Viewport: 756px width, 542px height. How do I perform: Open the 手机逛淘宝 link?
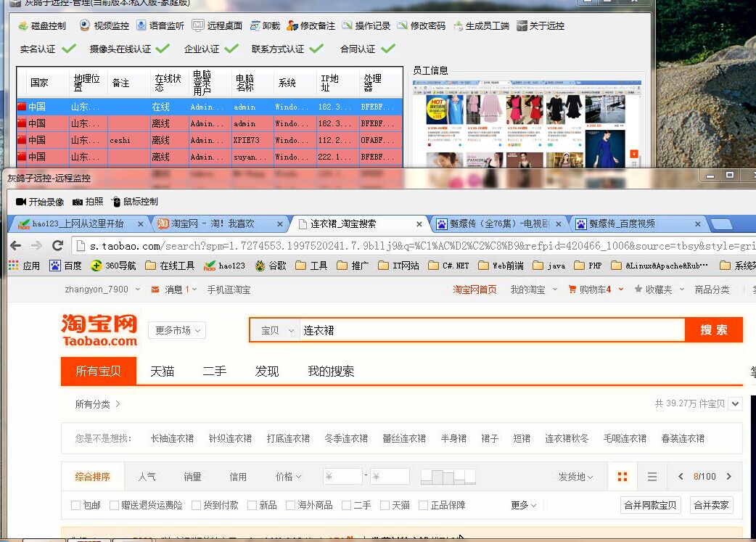229,290
